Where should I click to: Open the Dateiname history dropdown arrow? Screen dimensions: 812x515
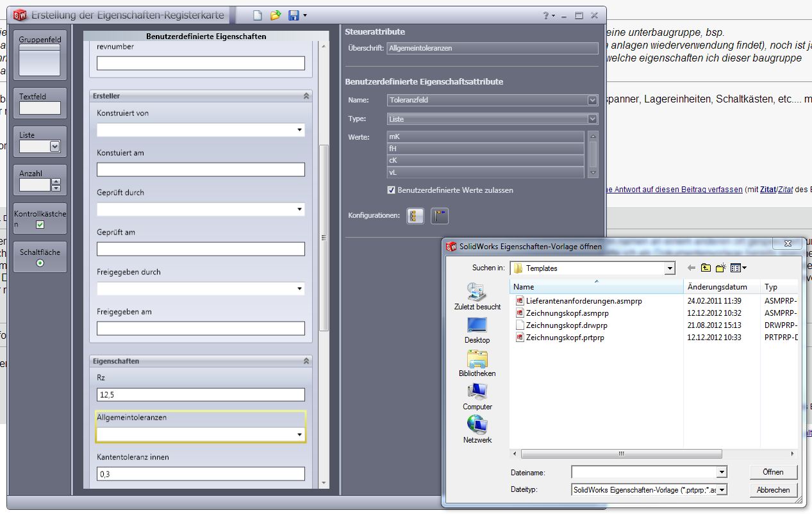[x=722, y=472]
